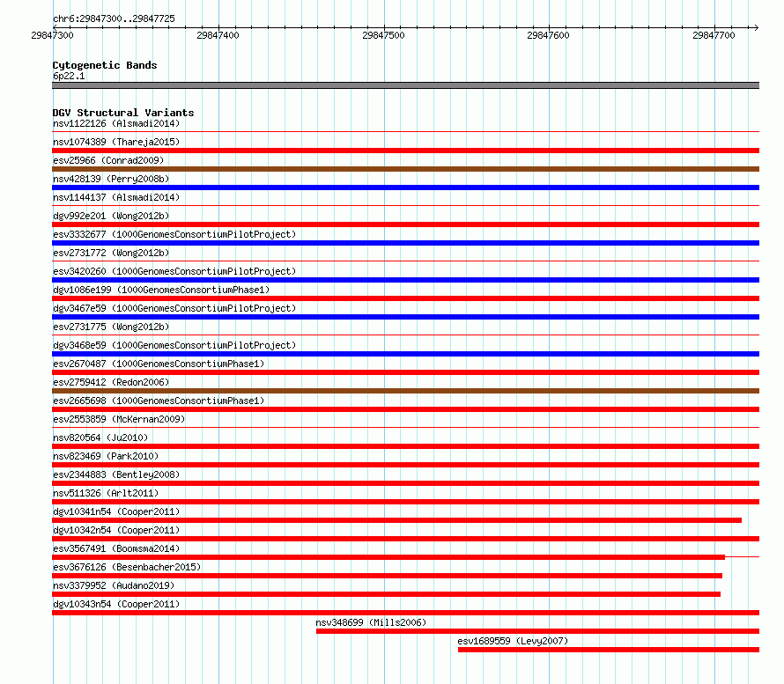
Task: Open variant esv3567491 (Boomsma2014)
Action: [116, 548]
